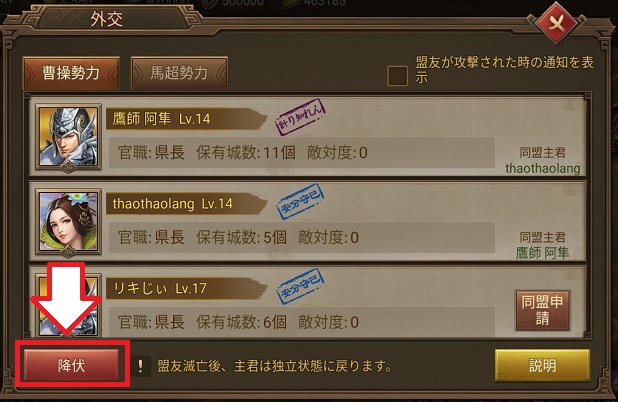Close the 外交 diplomacy window

pos(557,24)
